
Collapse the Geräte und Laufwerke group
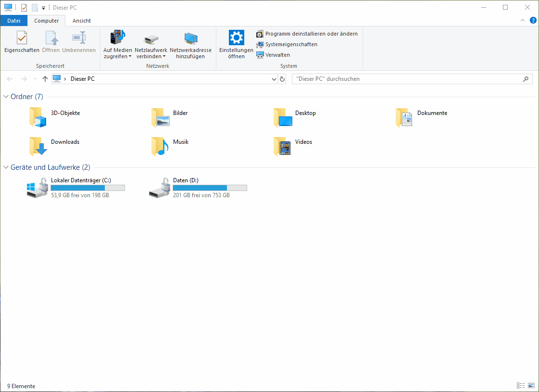coord(6,167)
